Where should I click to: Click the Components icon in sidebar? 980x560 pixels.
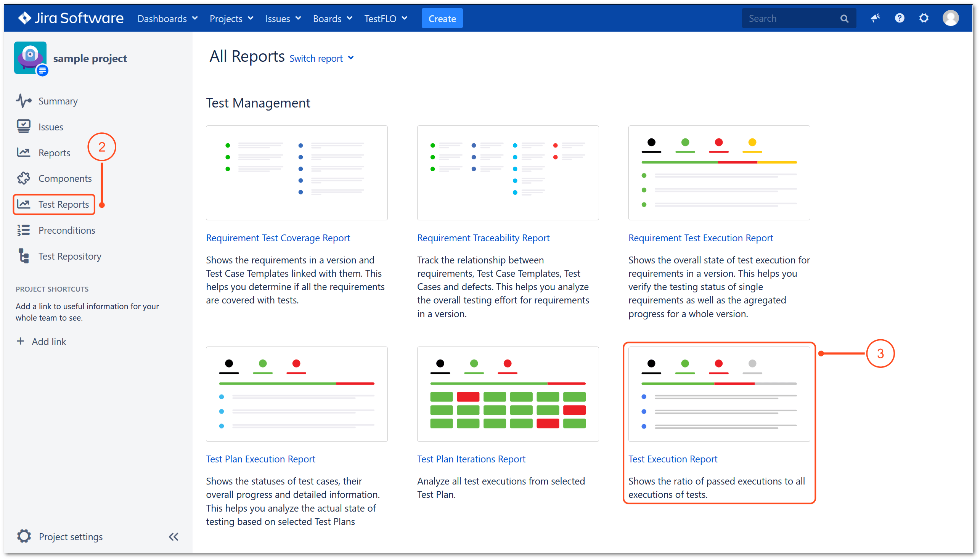pyautogui.click(x=24, y=178)
